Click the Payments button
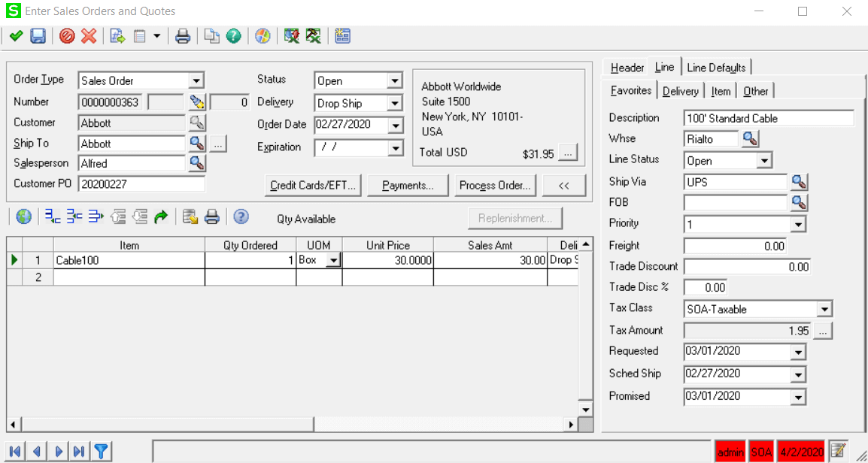868x463 pixels. point(408,185)
